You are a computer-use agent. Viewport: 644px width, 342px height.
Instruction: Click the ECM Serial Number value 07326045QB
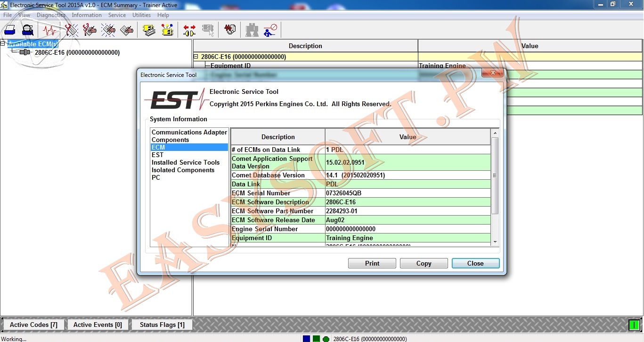pyautogui.click(x=344, y=193)
